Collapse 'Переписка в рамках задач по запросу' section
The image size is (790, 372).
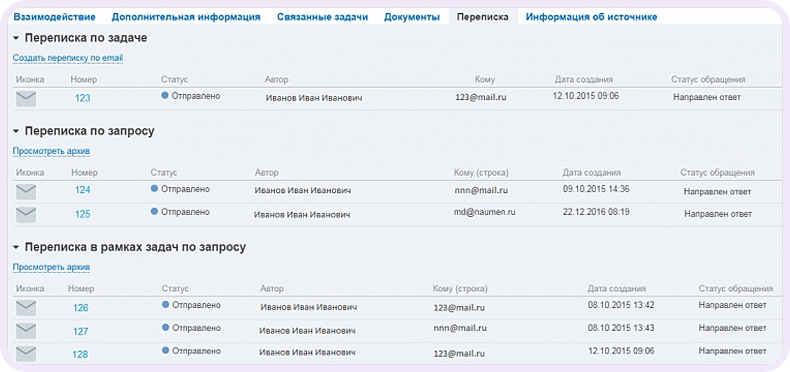click(16, 247)
